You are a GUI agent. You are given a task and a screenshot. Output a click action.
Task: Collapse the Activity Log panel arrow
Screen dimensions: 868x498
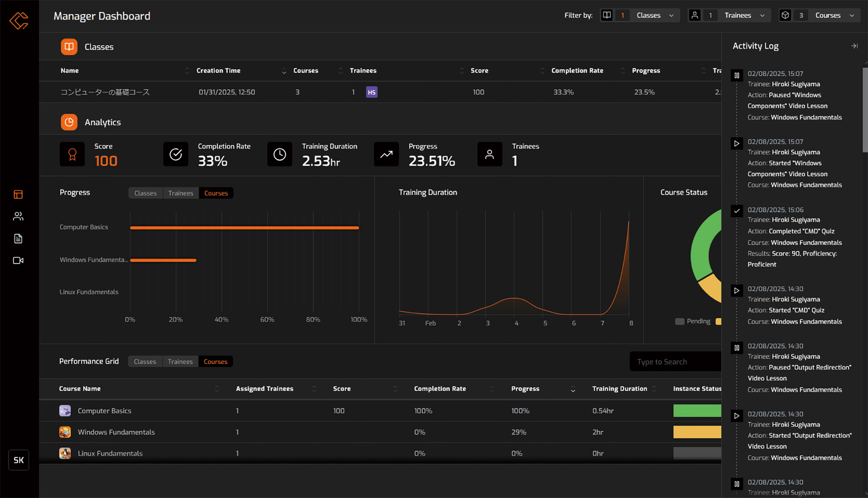[854, 46]
